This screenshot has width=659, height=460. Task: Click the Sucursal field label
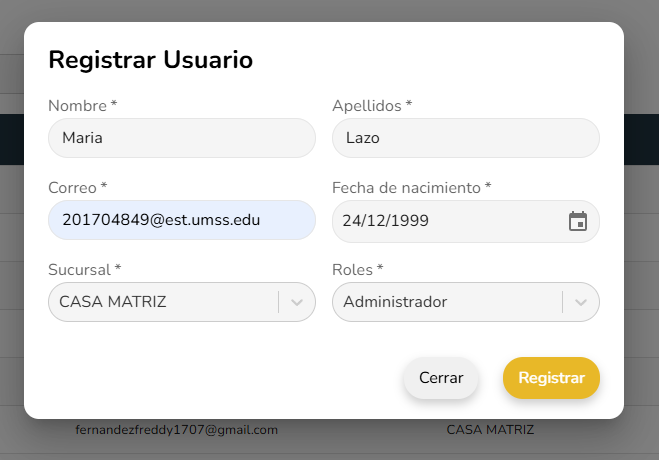(84, 270)
